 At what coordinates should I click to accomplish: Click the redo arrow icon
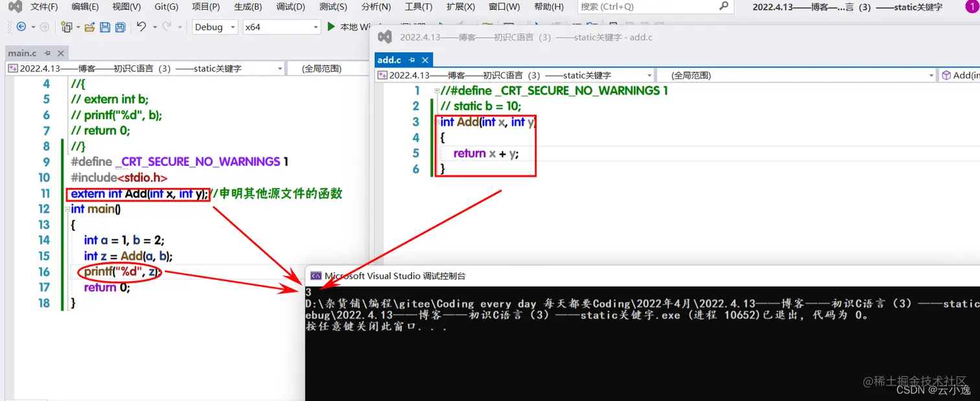[167, 27]
